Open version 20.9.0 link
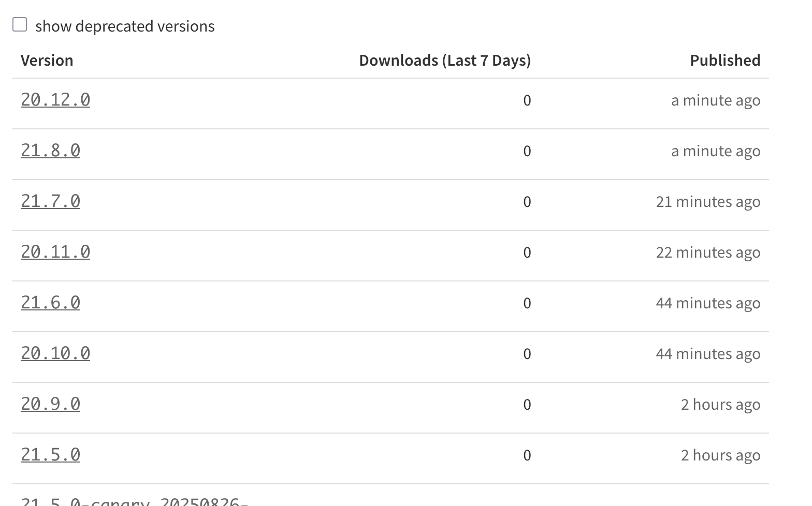 point(50,404)
